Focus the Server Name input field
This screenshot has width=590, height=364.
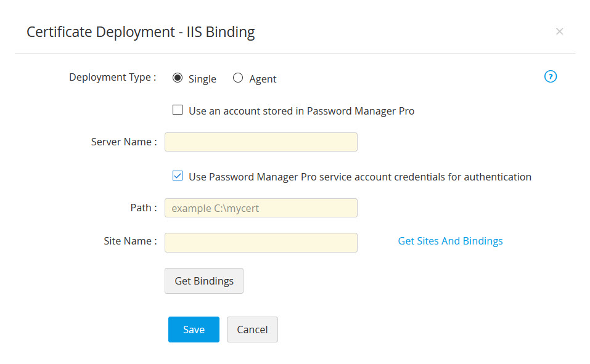click(x=261, y=142)
